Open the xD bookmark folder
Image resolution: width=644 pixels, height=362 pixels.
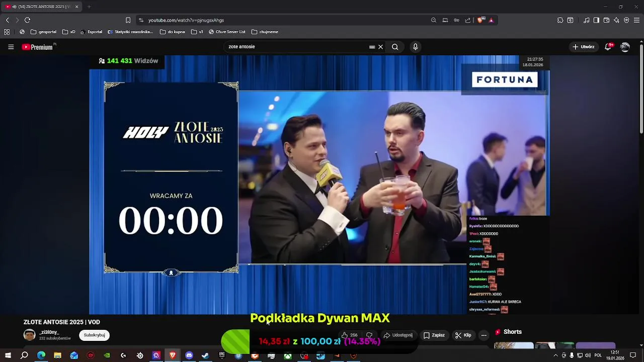point(69,32)
